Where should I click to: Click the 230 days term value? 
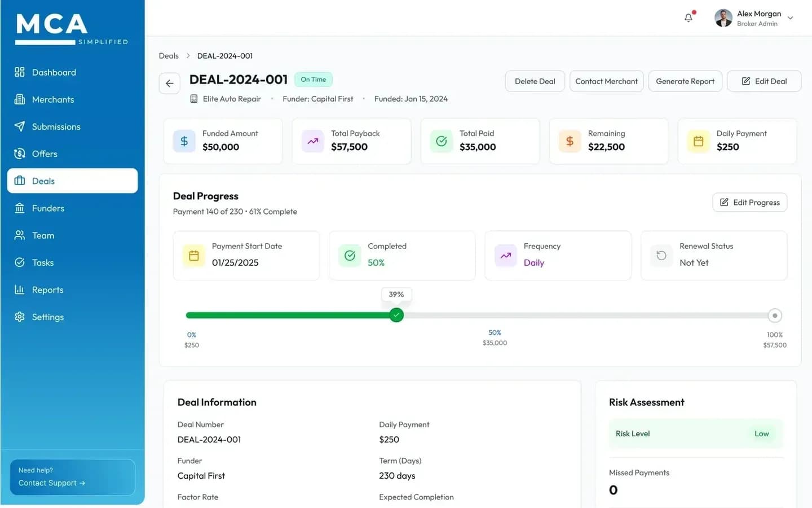click(x=397, y=476)
